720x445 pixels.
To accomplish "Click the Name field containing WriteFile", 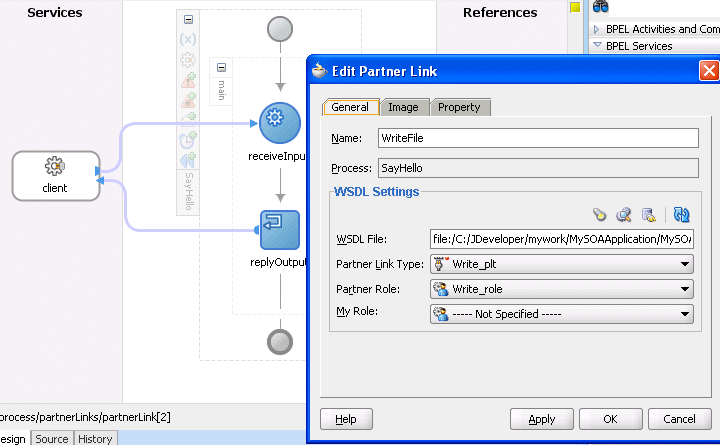I will point(538,138).
